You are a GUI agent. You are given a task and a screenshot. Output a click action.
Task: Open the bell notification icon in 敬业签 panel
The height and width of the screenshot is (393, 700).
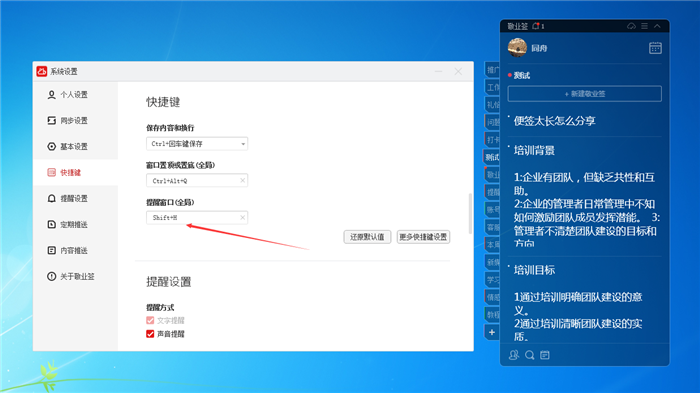pyautogui.click(x=536, y=26)
